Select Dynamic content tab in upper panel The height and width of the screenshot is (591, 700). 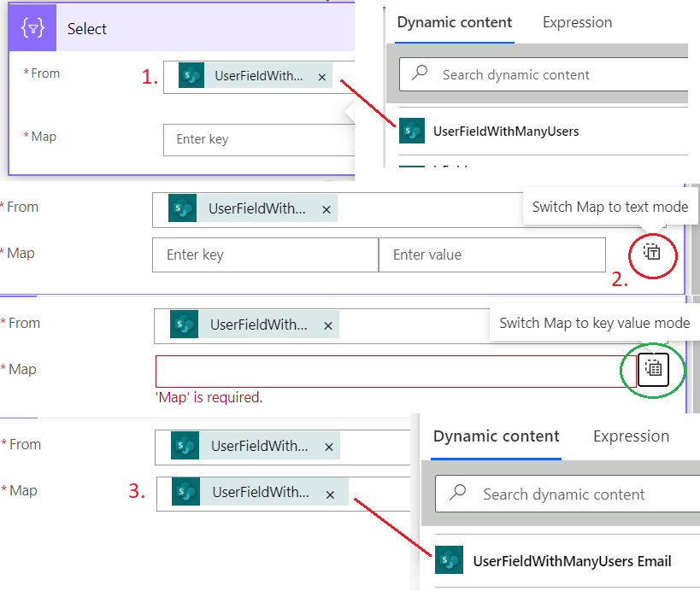coord(455,22)
